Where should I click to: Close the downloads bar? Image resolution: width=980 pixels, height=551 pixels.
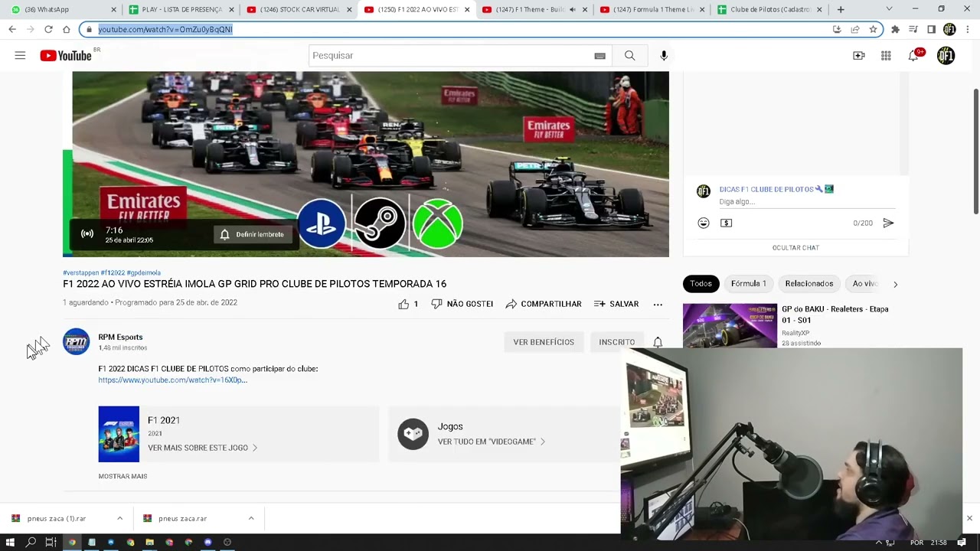pyautogui.click(x=969, y=518)
